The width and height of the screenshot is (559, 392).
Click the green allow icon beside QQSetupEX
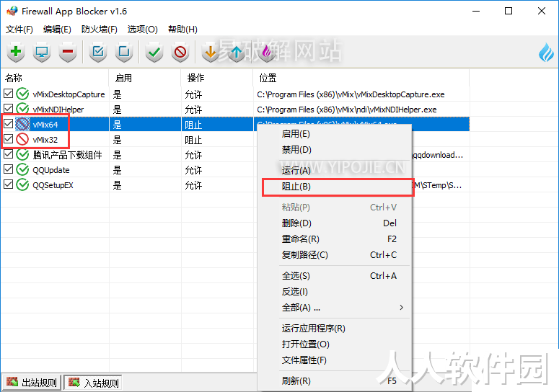22,184
